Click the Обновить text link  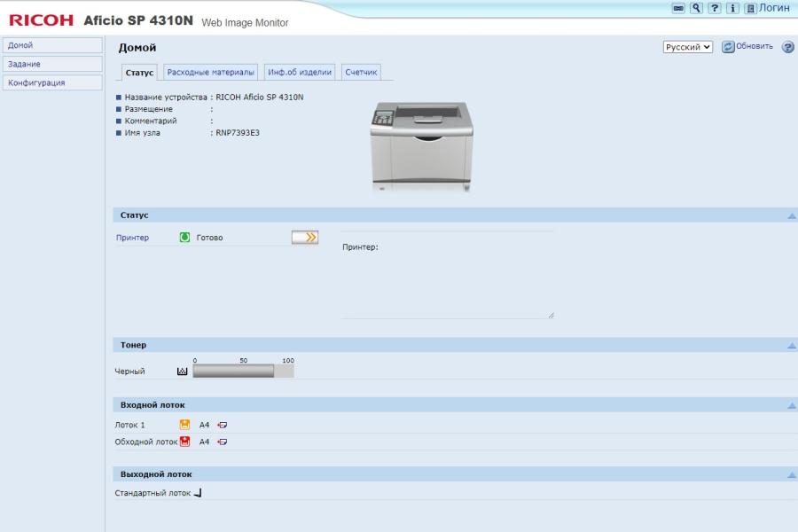755,46
